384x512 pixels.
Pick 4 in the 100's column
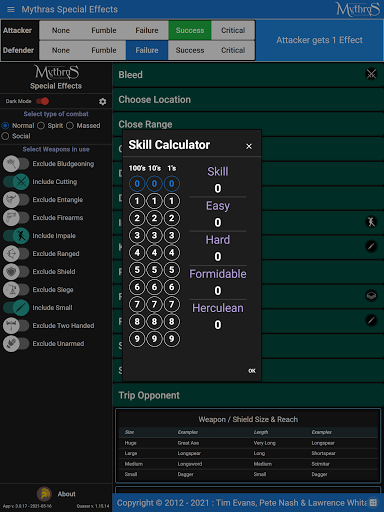click(137, 253)
